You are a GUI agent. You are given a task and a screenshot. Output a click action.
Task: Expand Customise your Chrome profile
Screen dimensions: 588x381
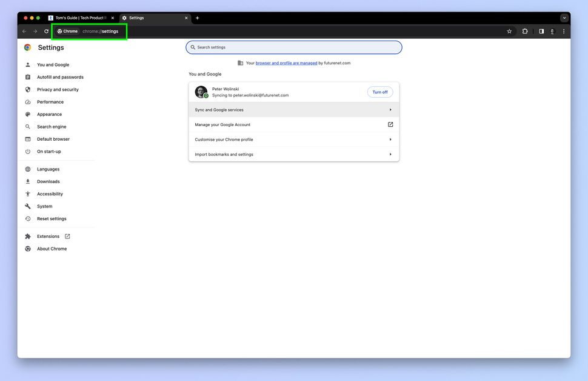click(293, 139)
